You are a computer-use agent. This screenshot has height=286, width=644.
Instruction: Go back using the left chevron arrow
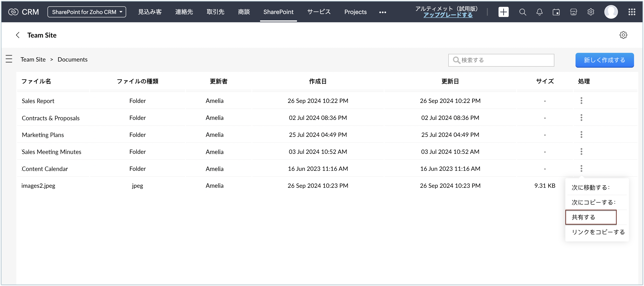click(x=18, y=35)
